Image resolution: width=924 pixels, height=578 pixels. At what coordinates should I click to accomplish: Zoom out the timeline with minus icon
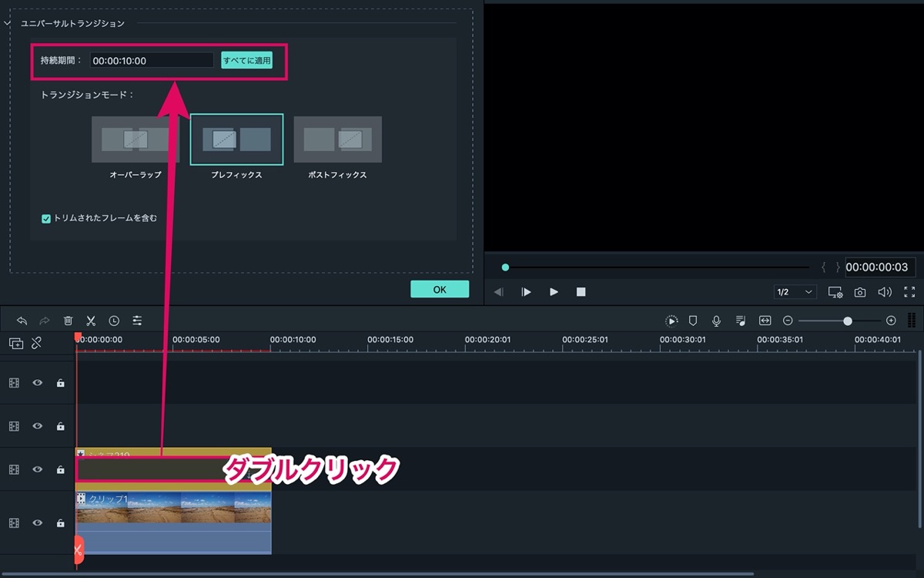[x=788, y=321]
